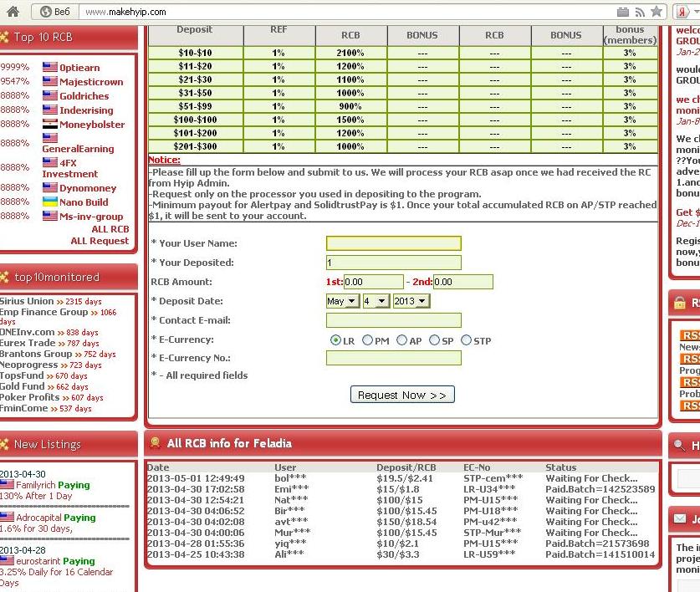Select the AP e-currency radio button
Image resolution: width=700 pixels, height=592 pixels.
[401, 340]
